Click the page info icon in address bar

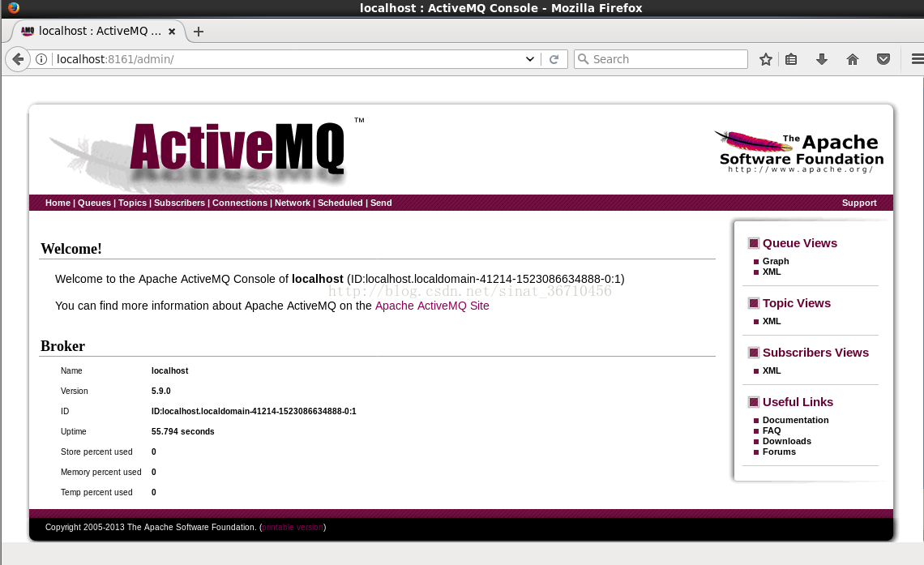[41, 58]
